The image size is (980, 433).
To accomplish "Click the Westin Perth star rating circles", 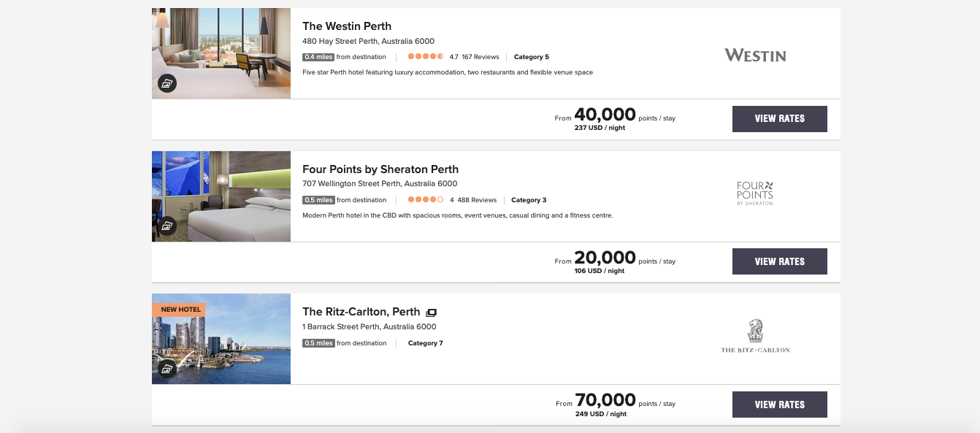I will 426,57.
